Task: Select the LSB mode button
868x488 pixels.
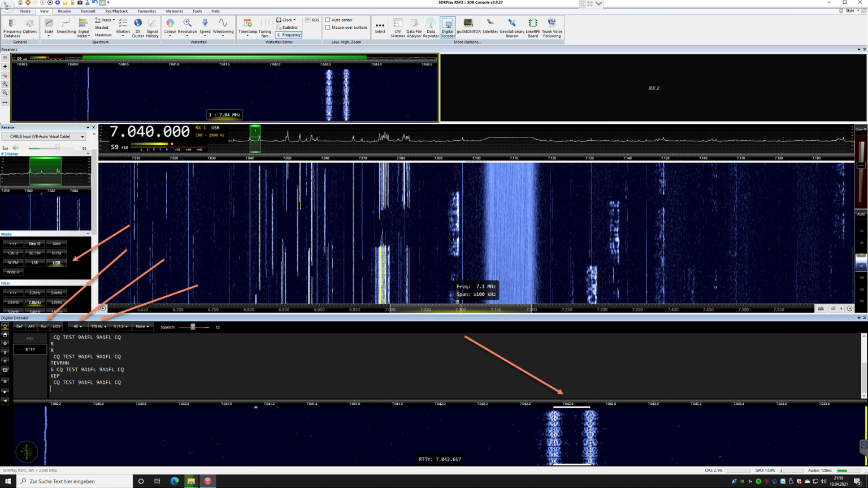Action: tap(35, 262)
